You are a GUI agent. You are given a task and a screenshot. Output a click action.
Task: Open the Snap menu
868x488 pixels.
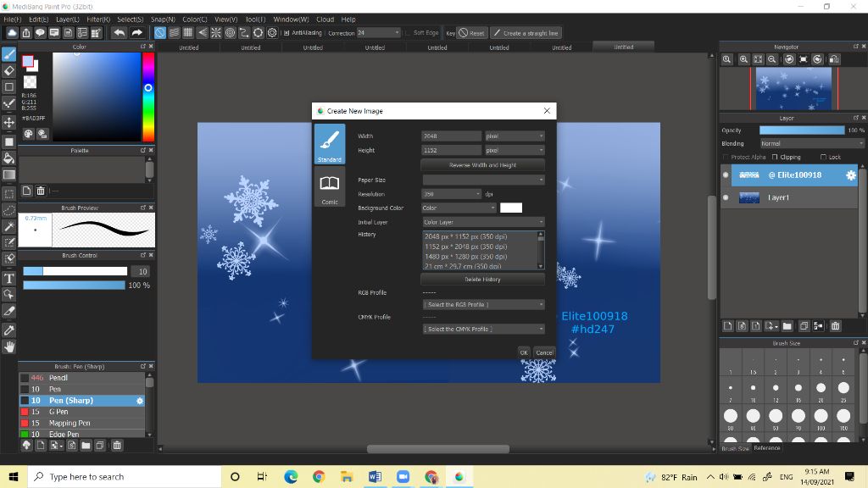(163, 19)
